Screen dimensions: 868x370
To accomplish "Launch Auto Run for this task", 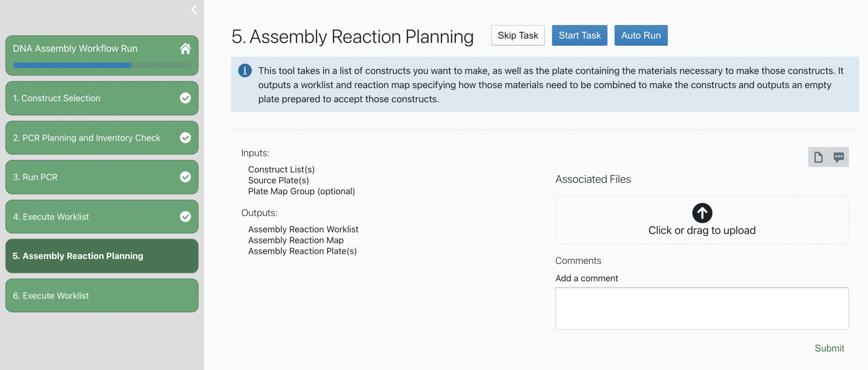I will (x=641, y=35).
